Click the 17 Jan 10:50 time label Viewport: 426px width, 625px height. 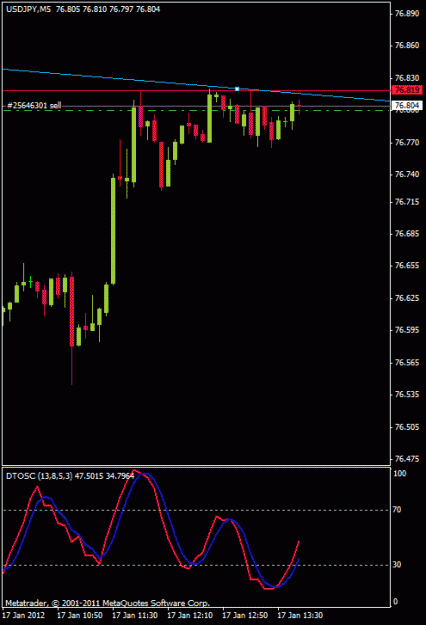tap(80, 615)
